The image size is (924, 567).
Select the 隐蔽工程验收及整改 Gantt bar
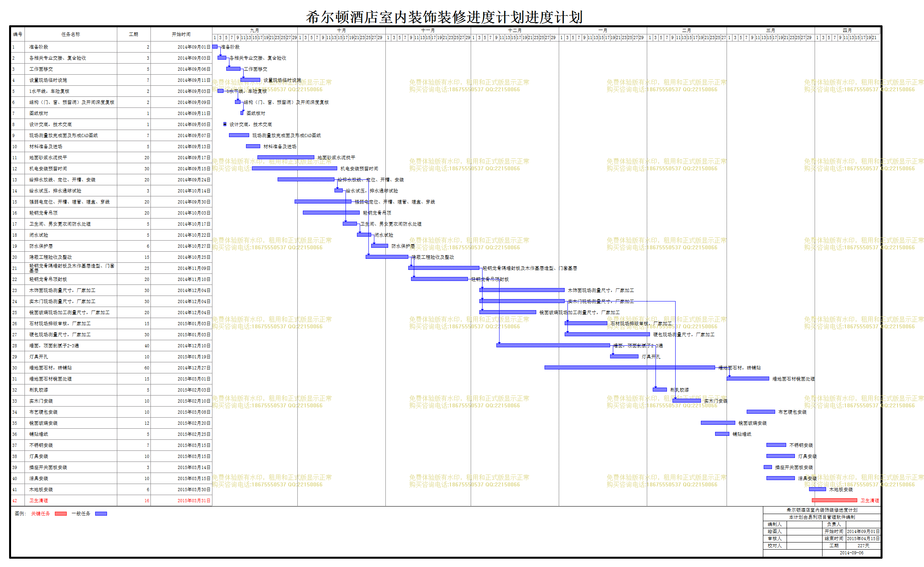coord(387,257)
